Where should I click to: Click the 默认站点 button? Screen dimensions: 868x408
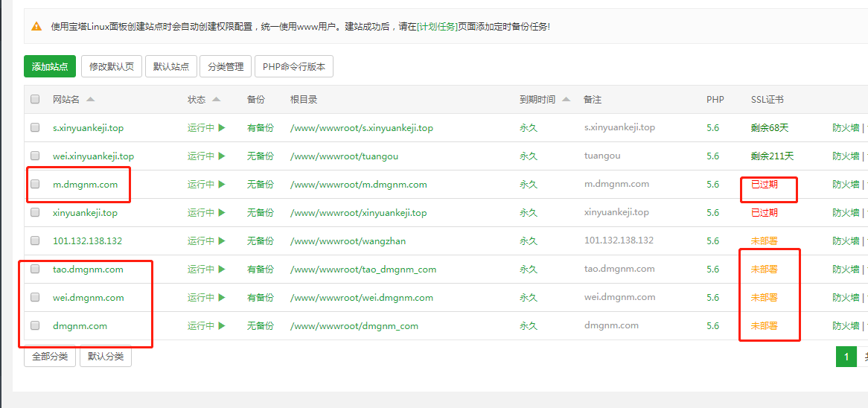(171, 66)
